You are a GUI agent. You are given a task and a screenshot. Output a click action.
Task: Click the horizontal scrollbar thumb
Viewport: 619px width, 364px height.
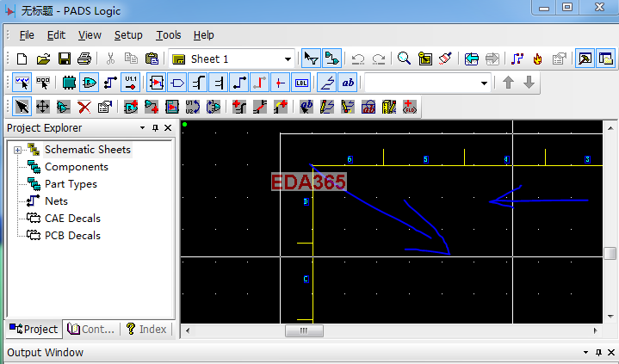pyautogui.click(x=304, y=330)
